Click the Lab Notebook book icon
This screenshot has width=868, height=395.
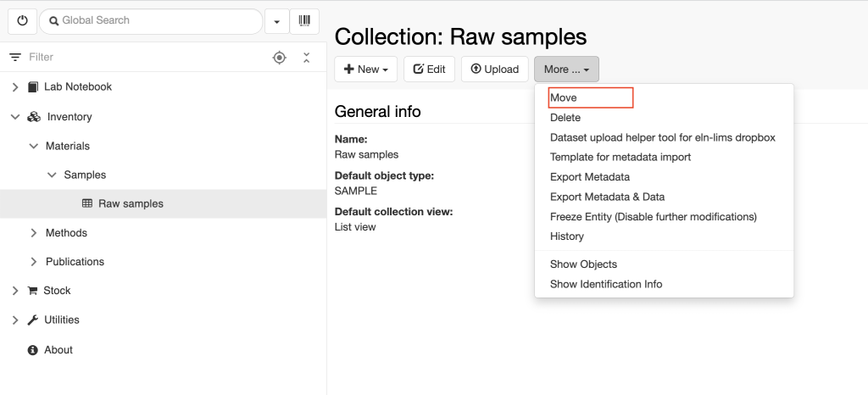(x=33, y=86)
